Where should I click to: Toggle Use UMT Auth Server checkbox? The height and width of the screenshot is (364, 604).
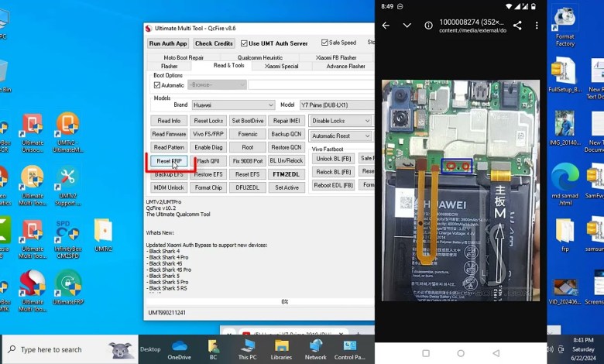[244, 43]
